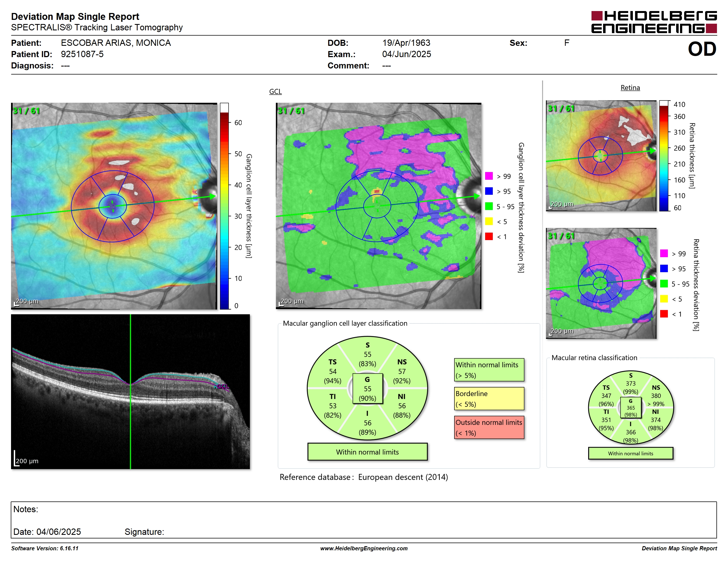Click the Patient ID '9251087-5'
Screen dimensions: 728x563
[82, 54]
